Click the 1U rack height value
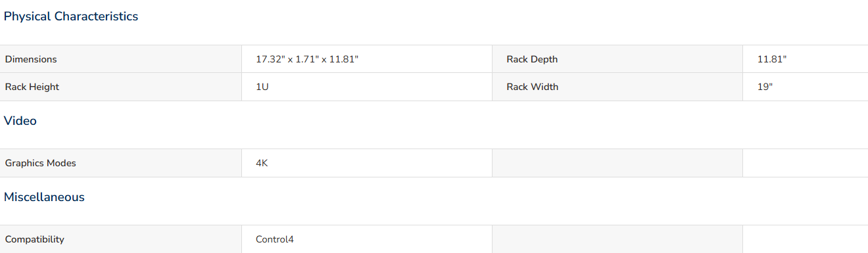Viewport: 868px width, 253px height. click(262, 87)
